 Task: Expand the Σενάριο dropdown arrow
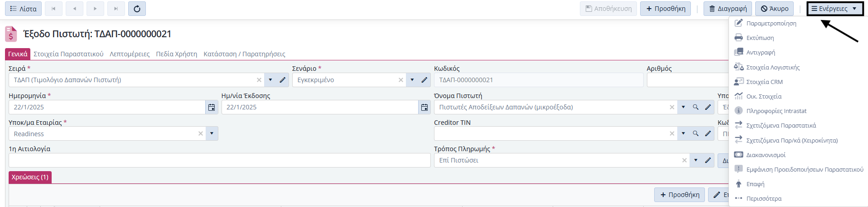point(412,80)
